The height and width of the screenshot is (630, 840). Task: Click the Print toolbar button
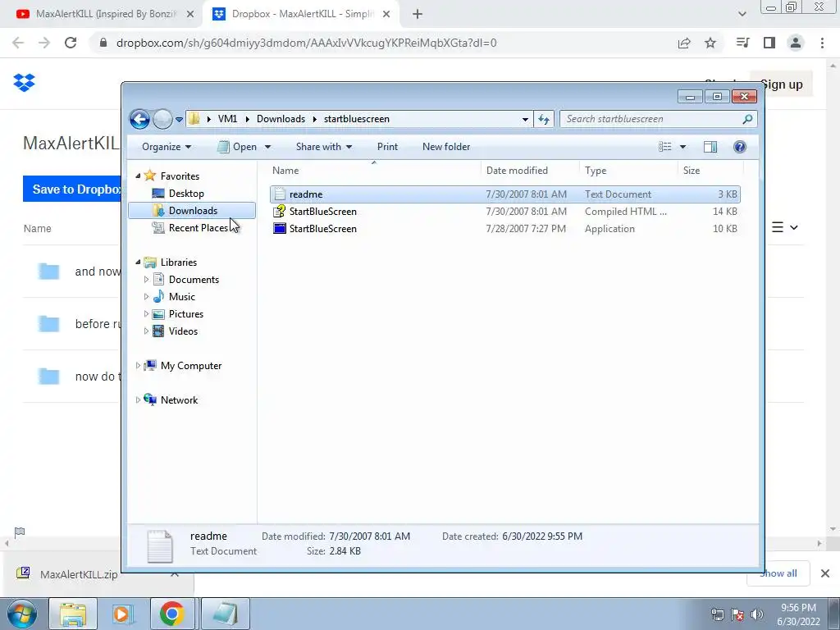point(387,147)
